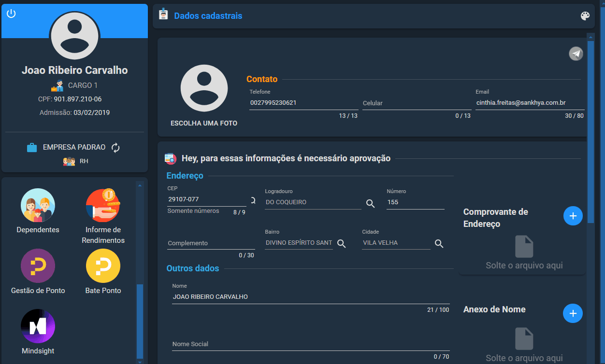Choose a photo via the form avatar
The image size is (605, 364).
tap(204, 88)
